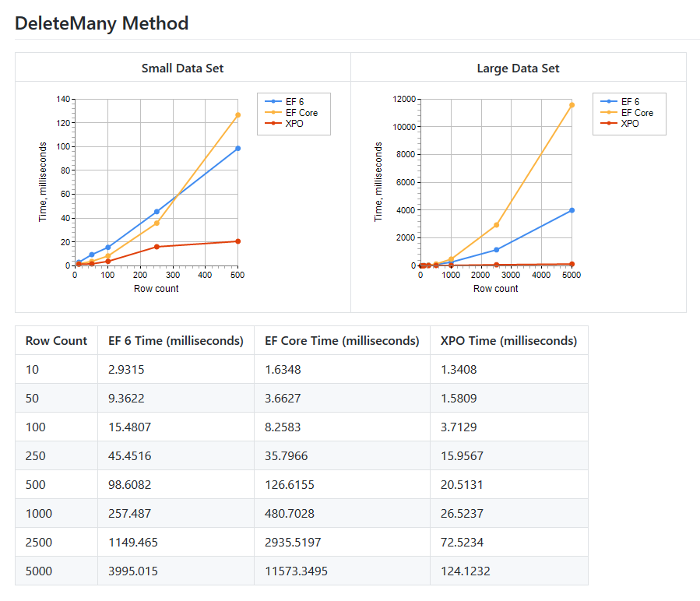Click EF Core data point at 250 rows
Viewport: 700px width, 601px height.
coord(157,223)
